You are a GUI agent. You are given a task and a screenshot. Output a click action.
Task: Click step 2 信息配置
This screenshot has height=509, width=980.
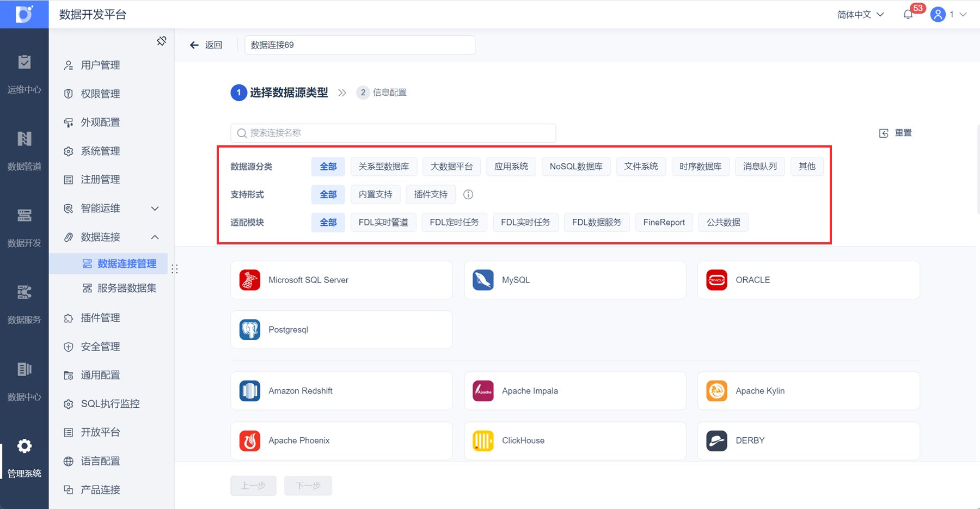coord(382,93)
